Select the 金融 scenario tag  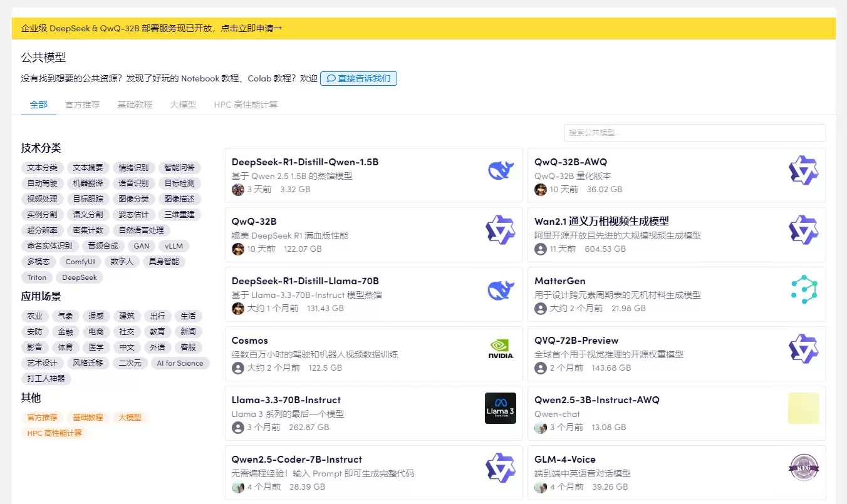(x=65, y=332)
